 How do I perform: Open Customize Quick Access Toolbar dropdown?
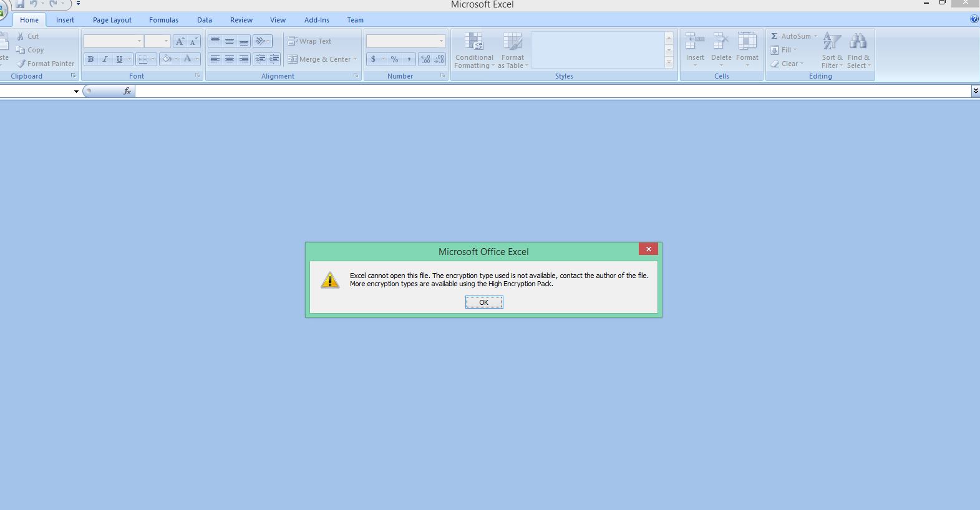78,4
